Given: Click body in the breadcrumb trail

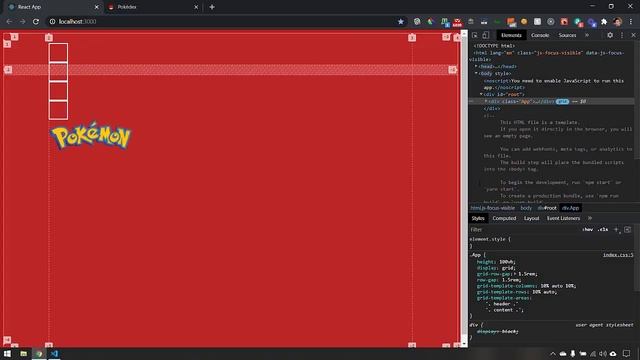Looking at the screenshot, I should pyautogui.click(x=526, y=208).
